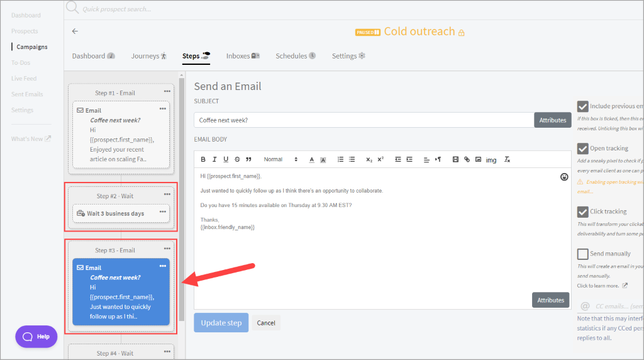Open the Normal paragraph style dropdown

[277, 160]
